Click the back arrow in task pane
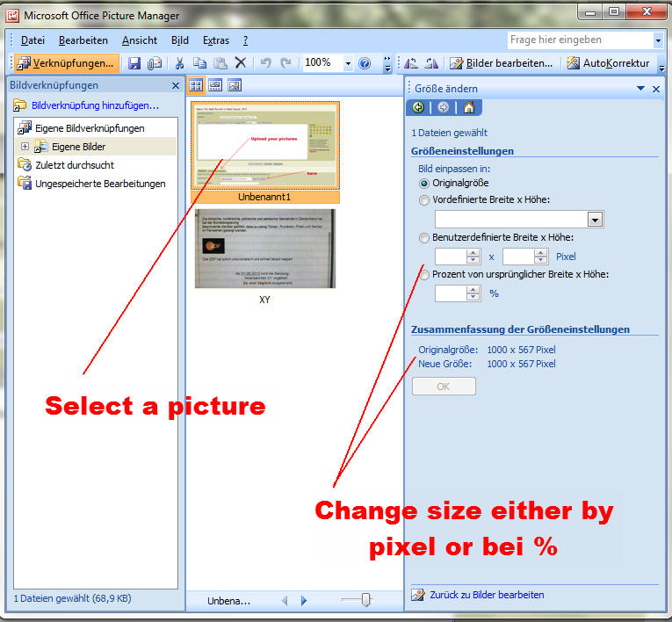The image size is (672, 622). coord(418,107)
